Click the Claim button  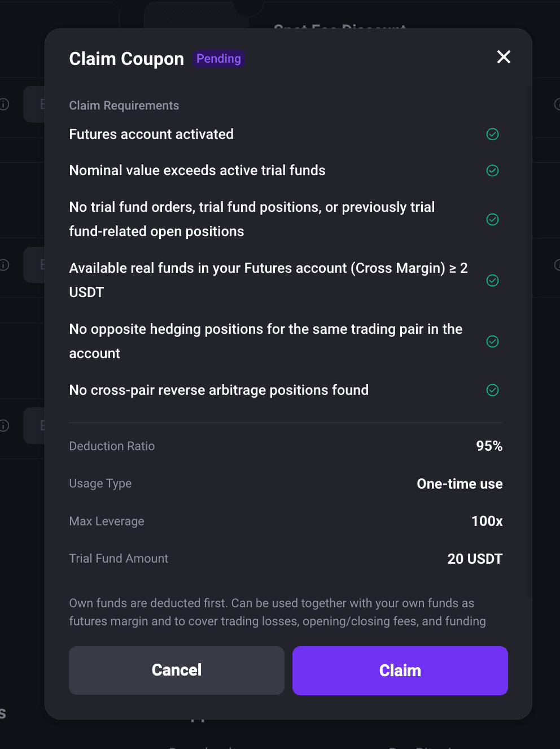pyautogui.click(x=400, y=670)
